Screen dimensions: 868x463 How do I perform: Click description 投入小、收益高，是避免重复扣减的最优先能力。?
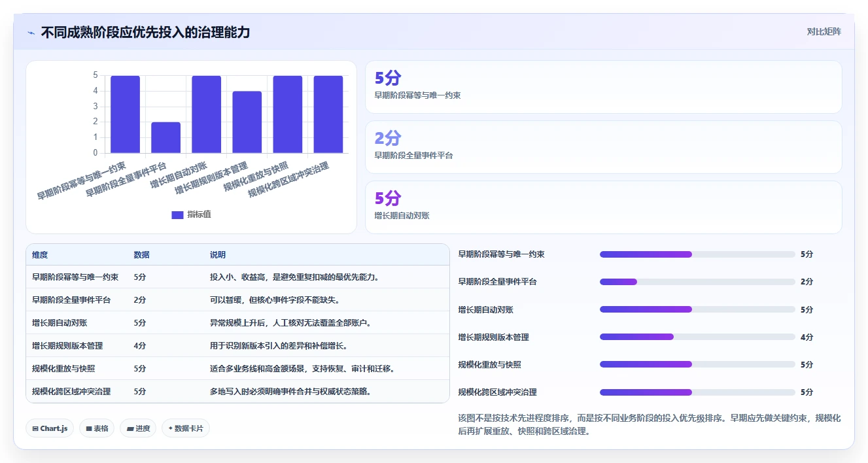(295, 277)
